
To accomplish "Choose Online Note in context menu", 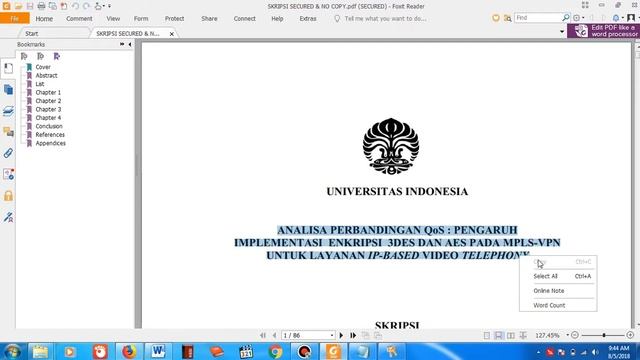I will click(x=558, y=291).
